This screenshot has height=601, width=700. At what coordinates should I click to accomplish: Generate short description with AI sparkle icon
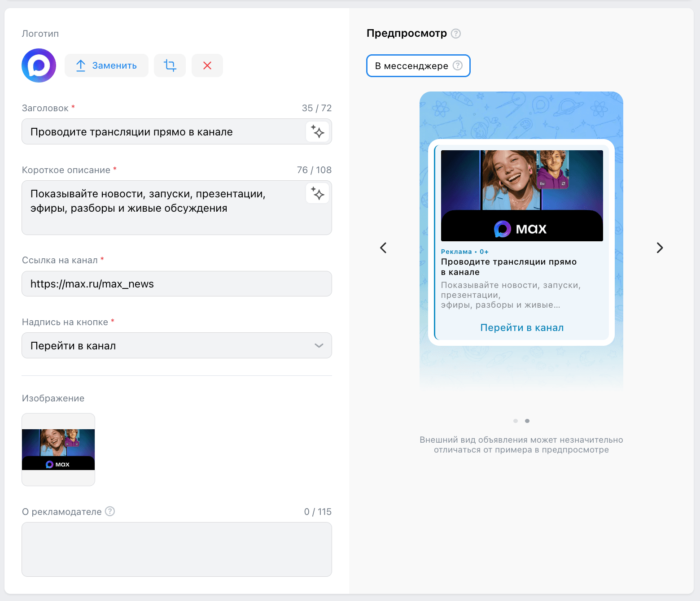318,194
